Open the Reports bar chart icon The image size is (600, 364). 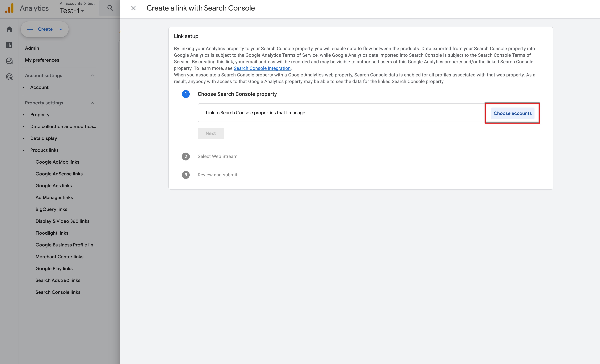(9, 45)
